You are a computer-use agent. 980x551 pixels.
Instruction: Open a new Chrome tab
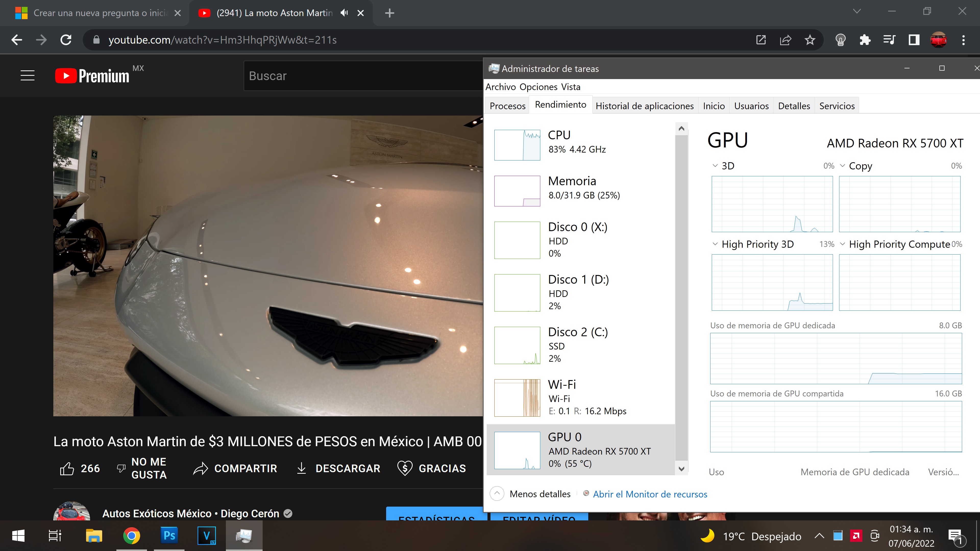tap(389, 13)
